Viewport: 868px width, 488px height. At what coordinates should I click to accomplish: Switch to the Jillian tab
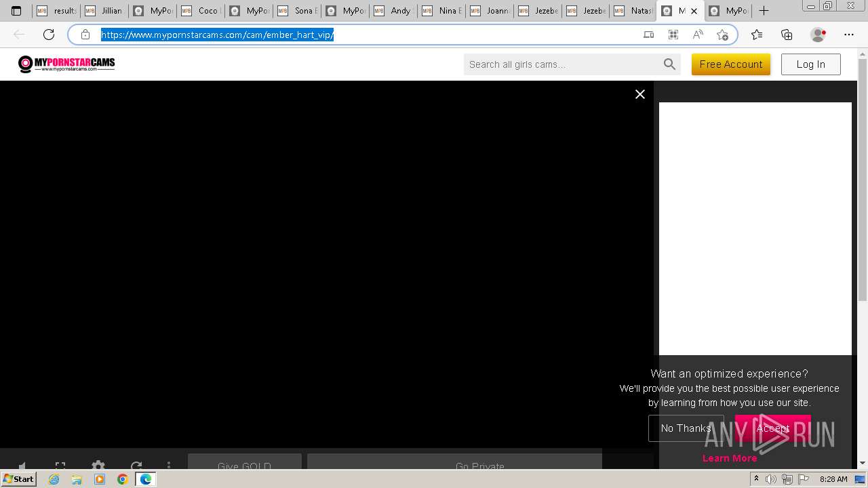104,11
